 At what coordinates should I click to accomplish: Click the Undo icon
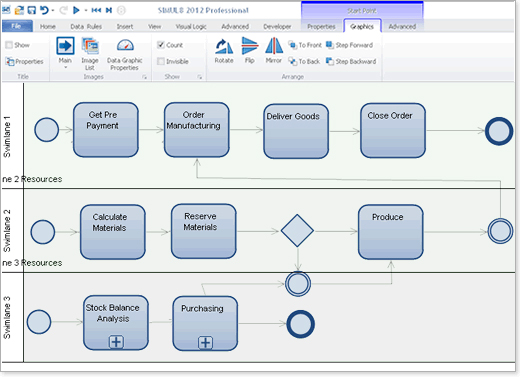(44, 10)
